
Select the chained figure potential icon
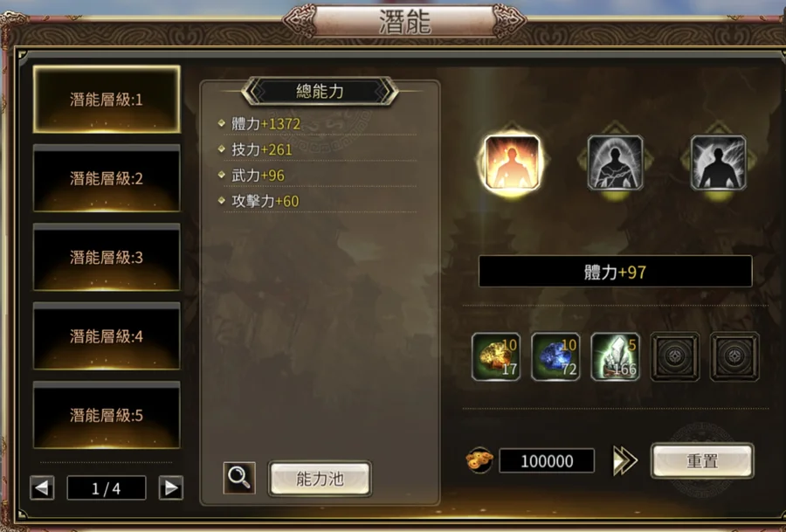pyautogui.click(x=615, y=162)
